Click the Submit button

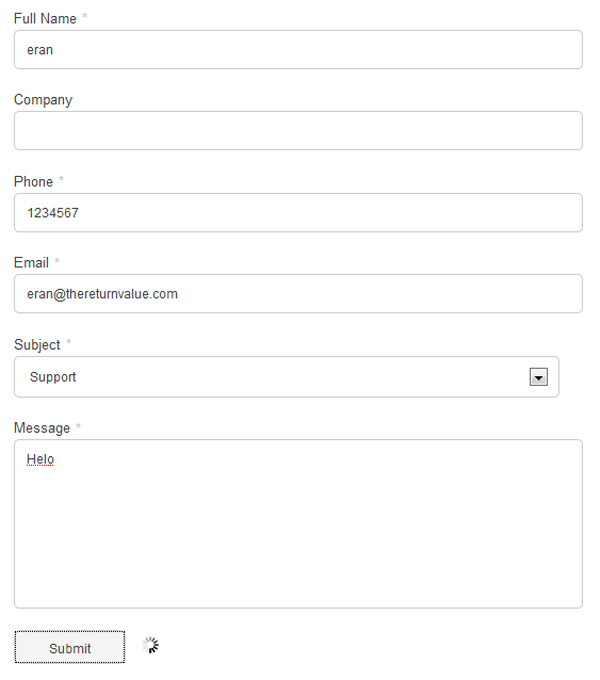(70, 647)
